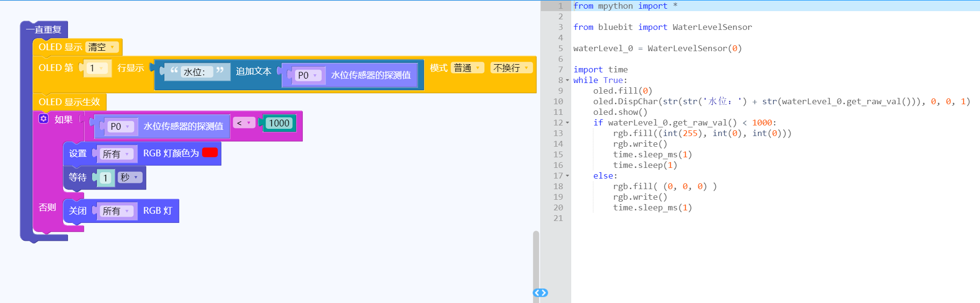Click the gear icon on the 如果 block

(x=43, y=119)
